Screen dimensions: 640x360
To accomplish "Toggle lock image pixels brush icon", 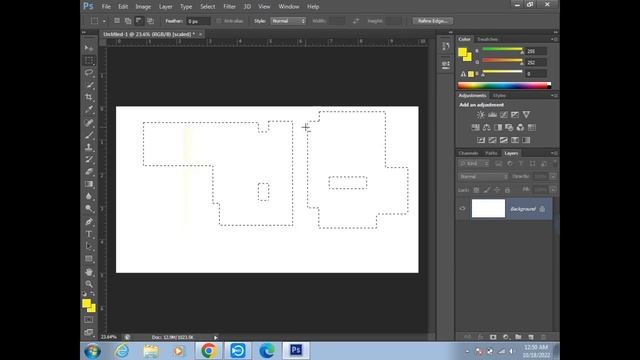I will [x=487, y=190].
